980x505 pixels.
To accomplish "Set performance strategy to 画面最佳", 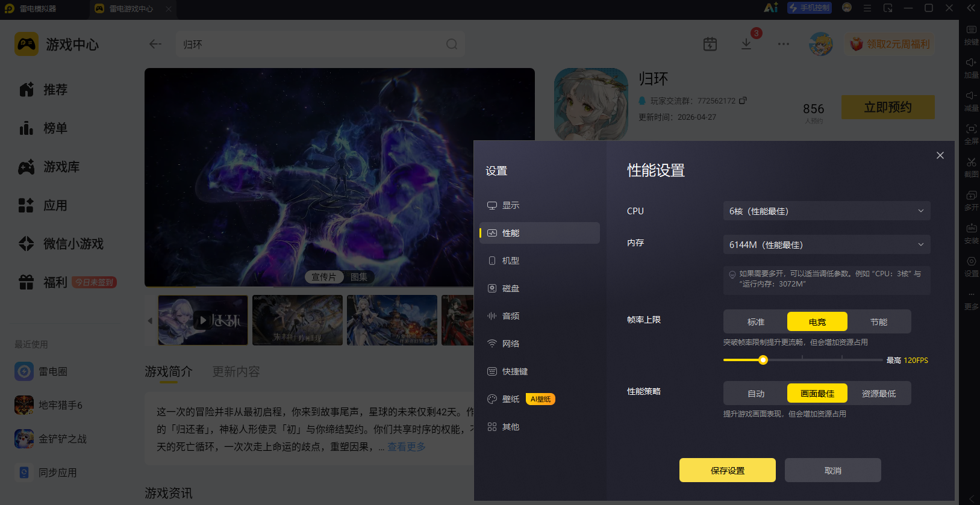I will [x=817, y=394].
